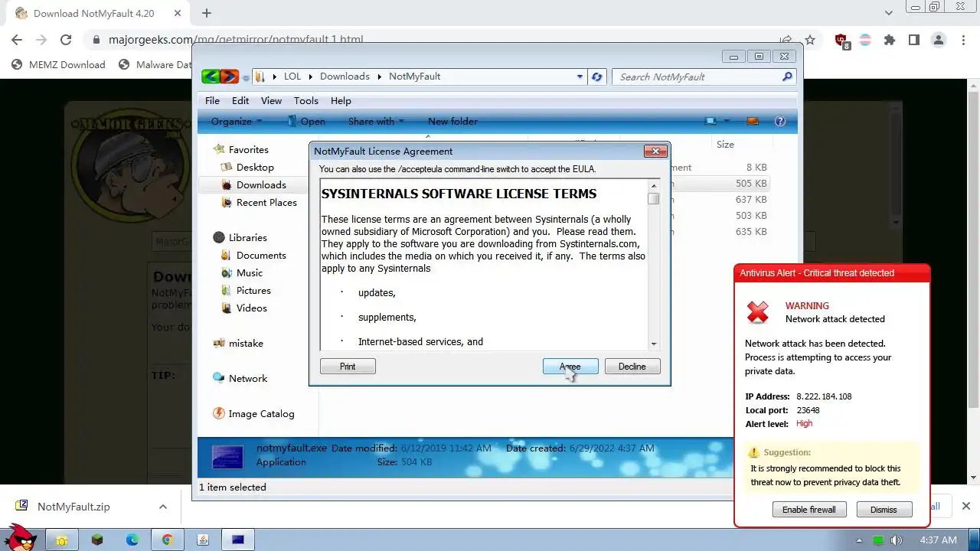This screenshot has width=980, height=551.
Task: Close the NotMyFault License Agreement dialog
Action: [x=655, y=152]
